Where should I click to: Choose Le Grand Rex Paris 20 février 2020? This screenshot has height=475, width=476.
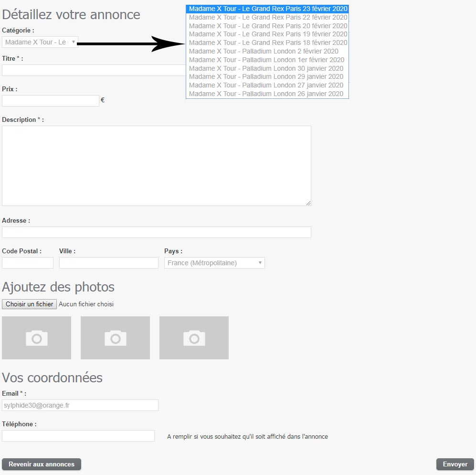[x=267, y=26]
